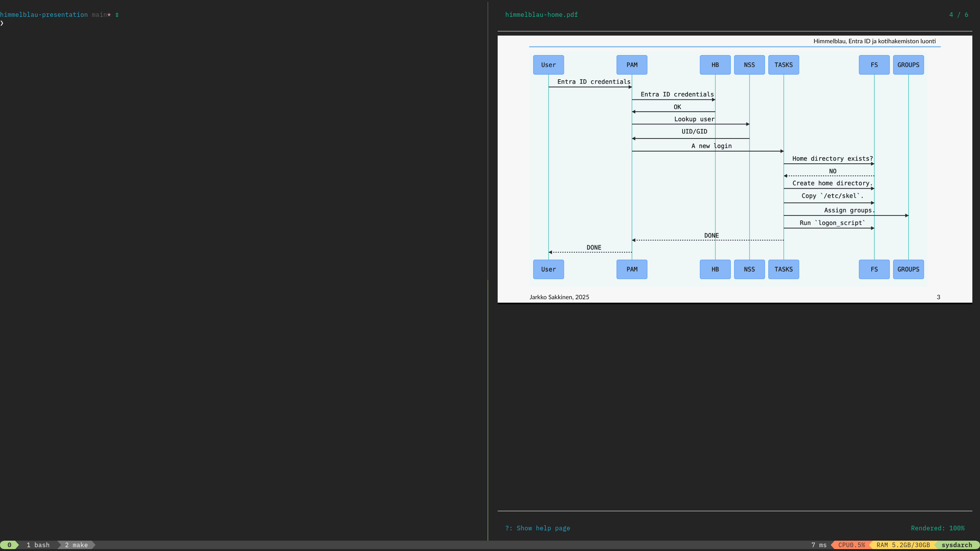Click the bottom FS participant box
The height and width of the screenshot is (551, 980).
(874, 269)
